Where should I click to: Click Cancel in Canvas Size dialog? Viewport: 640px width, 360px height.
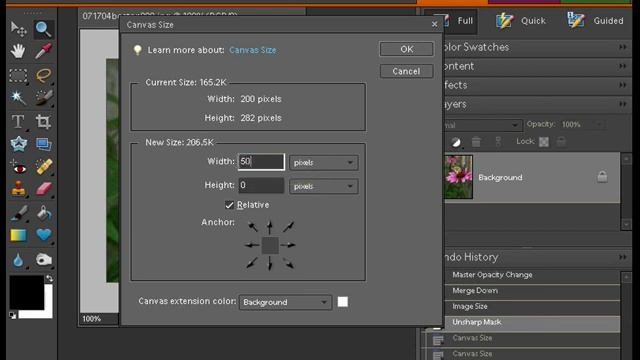(406, 71)
